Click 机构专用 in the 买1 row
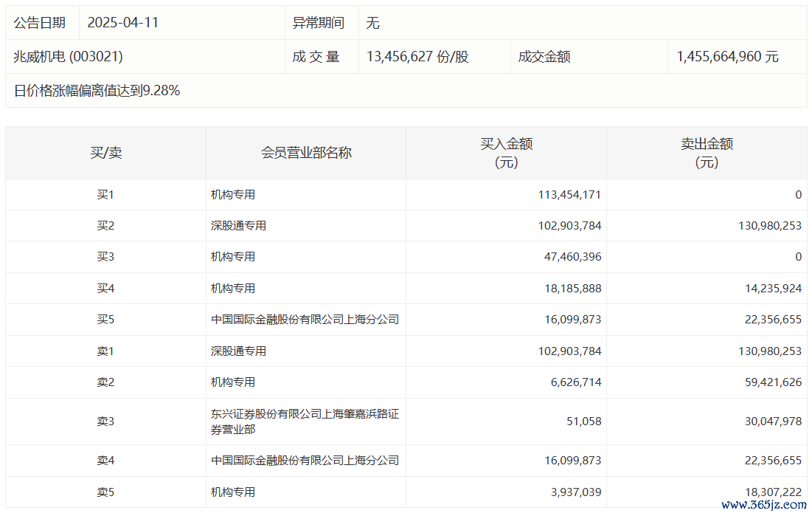The width and height of the screenshot is (812, 516). coord(233,194)
